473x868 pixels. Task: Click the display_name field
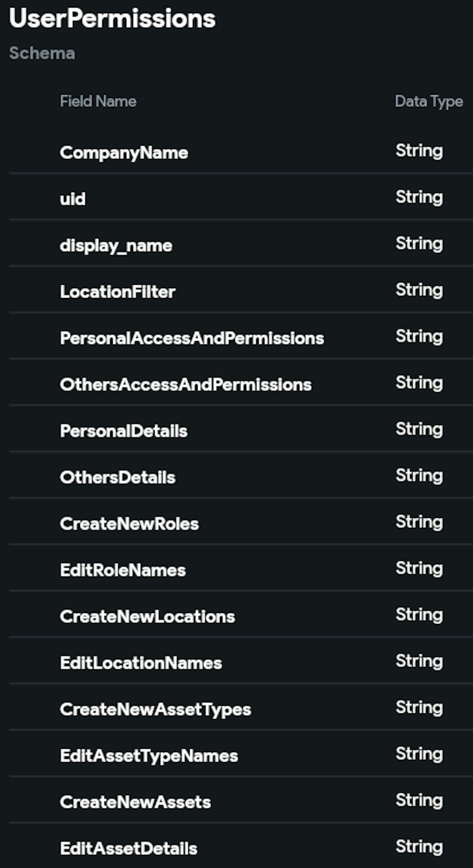coord(116,245)
